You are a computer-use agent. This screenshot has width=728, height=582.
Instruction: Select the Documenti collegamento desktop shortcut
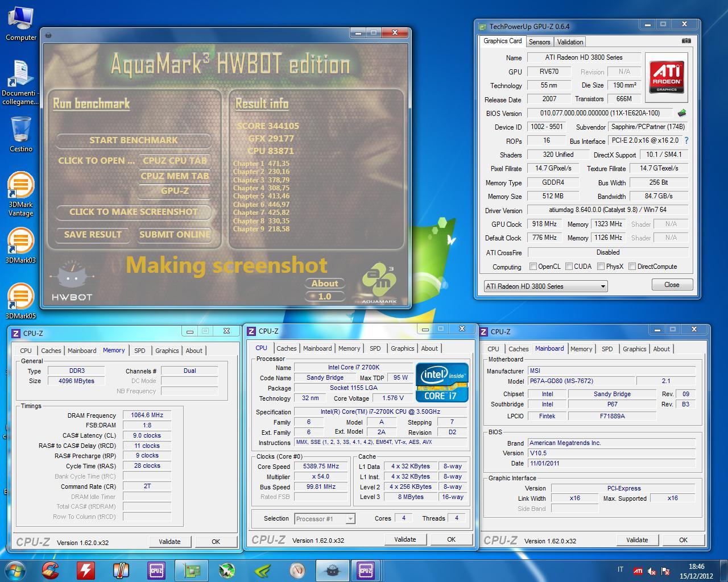click(20, 82)
